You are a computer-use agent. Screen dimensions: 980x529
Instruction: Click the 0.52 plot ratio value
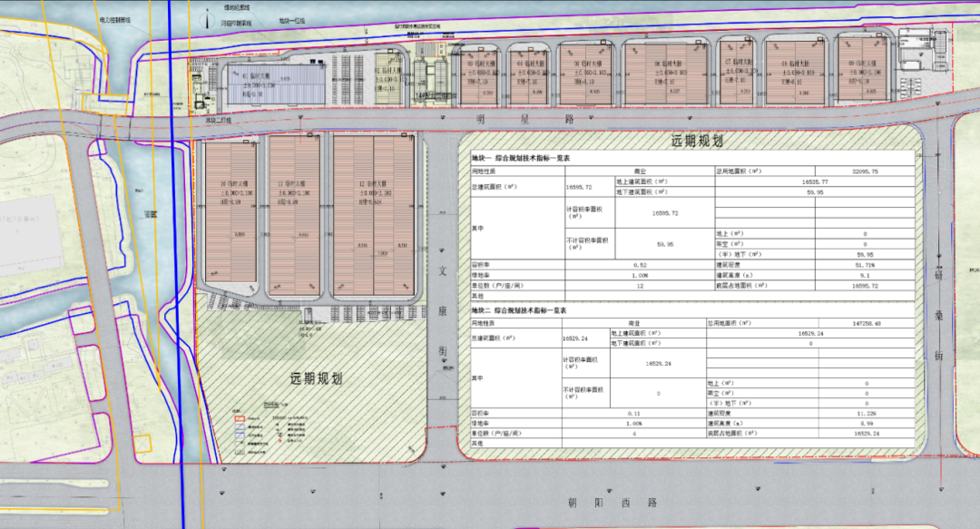[x=640, y=265]
